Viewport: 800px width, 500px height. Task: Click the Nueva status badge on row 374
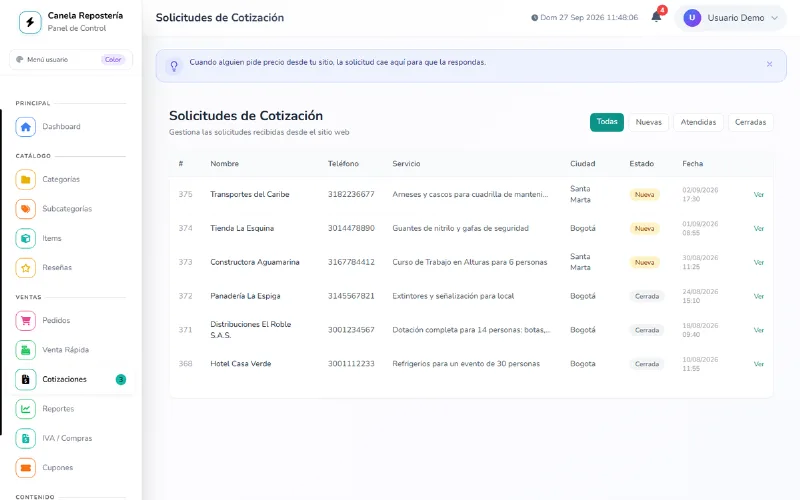(x=644, y=229)
